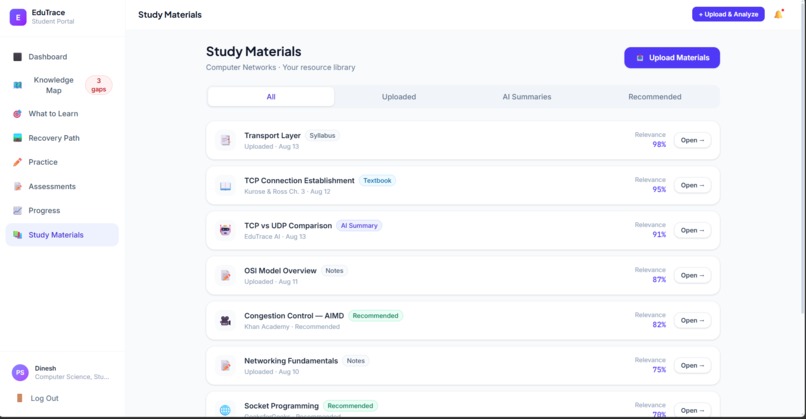Click the 3 gaps badge

click(99, 85)
